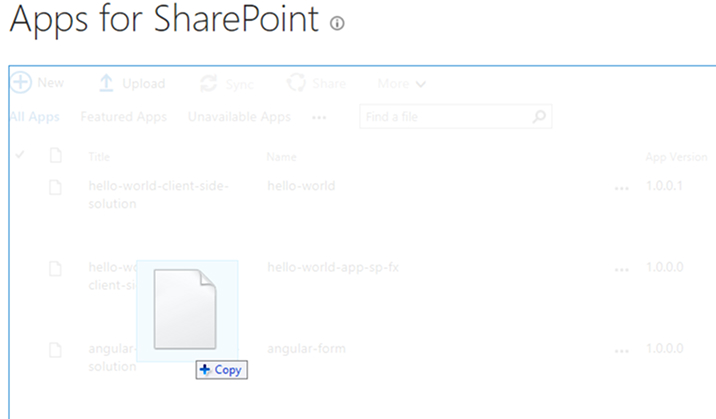Click into the Find a file box

click(455, 117)
